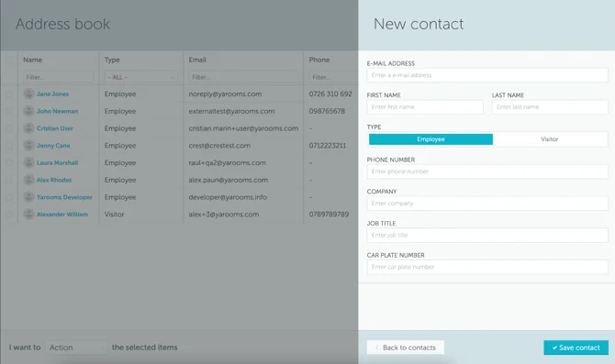This screenshot has width=615, height=364.
Task: Select Visitor contact type
Action: pyautogui.click(x=549, y=139)
